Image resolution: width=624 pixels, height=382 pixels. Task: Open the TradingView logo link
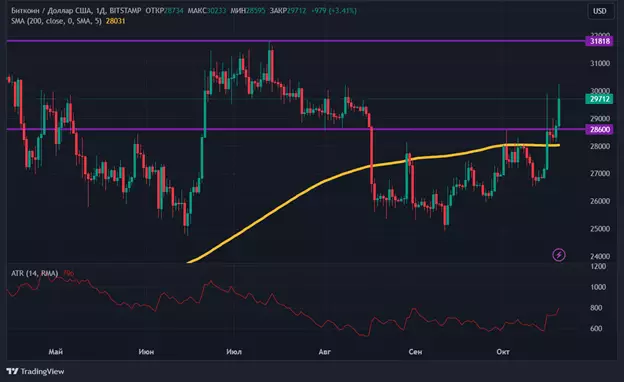(x=35, y=371)
